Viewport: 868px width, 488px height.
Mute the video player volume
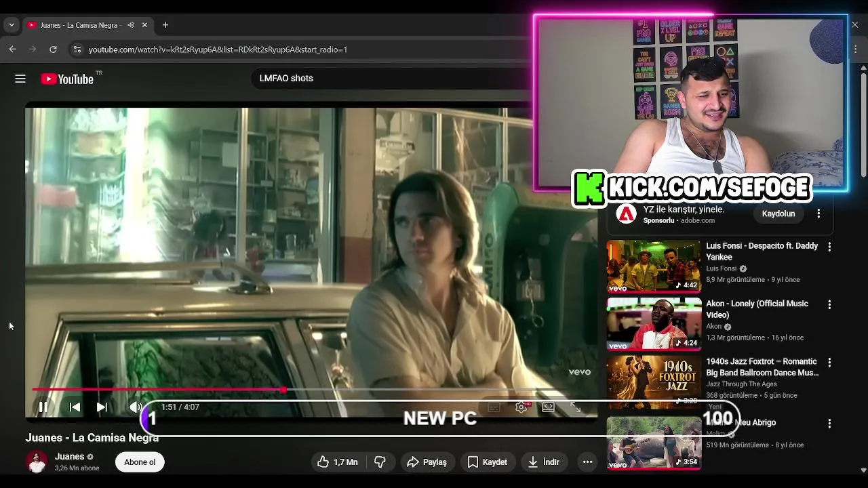click(x=134, y=407)
